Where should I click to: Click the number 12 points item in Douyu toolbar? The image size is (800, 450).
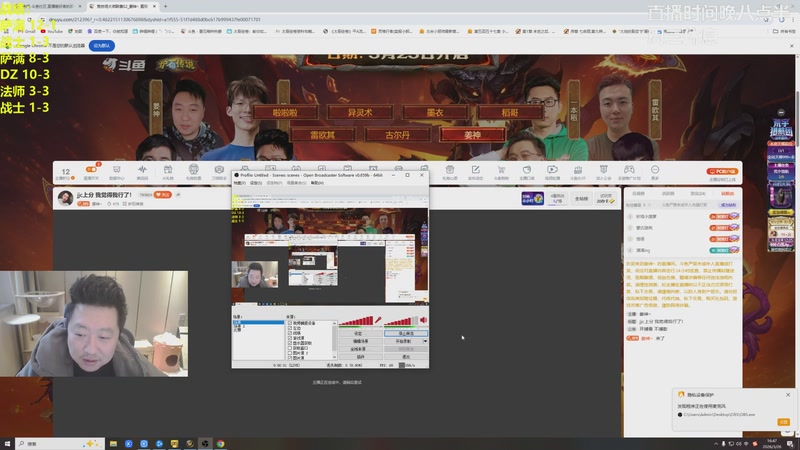pos(65,172)
